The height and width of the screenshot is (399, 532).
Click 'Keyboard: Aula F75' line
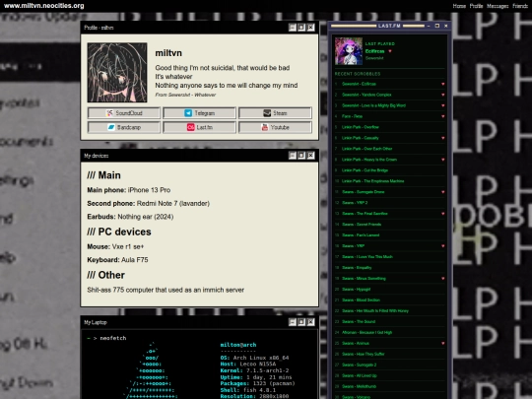[117, 260]
